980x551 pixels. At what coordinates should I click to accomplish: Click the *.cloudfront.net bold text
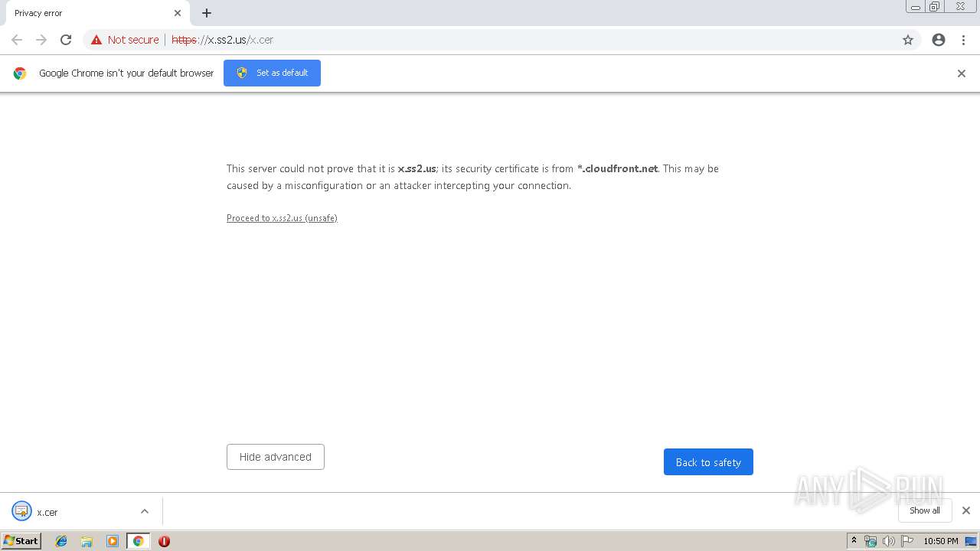pos(617,168)
